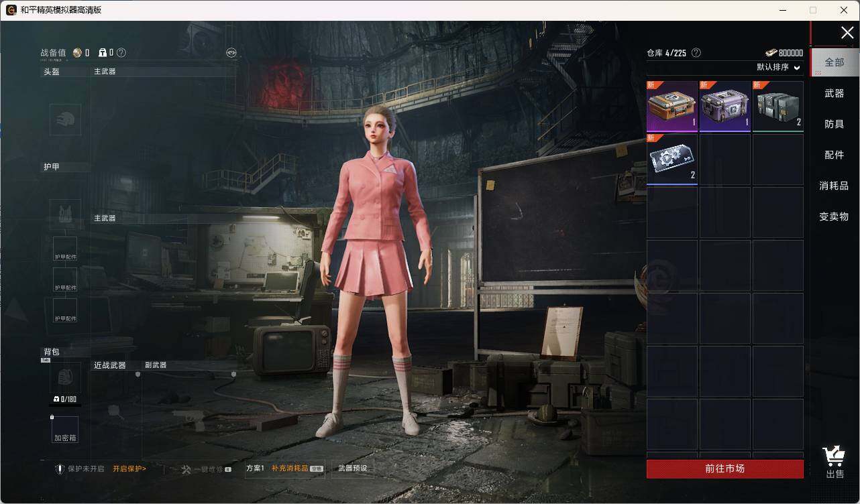The width and height of the screenshot is (860, 504).
Task: Click the 方案1 plan label
Action: [x=255, y=468]
